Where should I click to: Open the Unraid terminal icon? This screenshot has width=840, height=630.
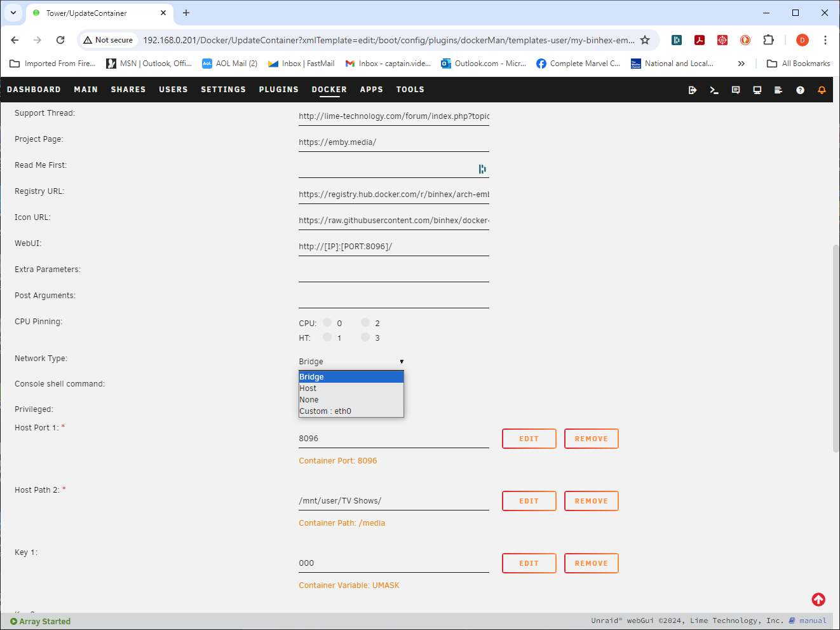tap(714, 90)
